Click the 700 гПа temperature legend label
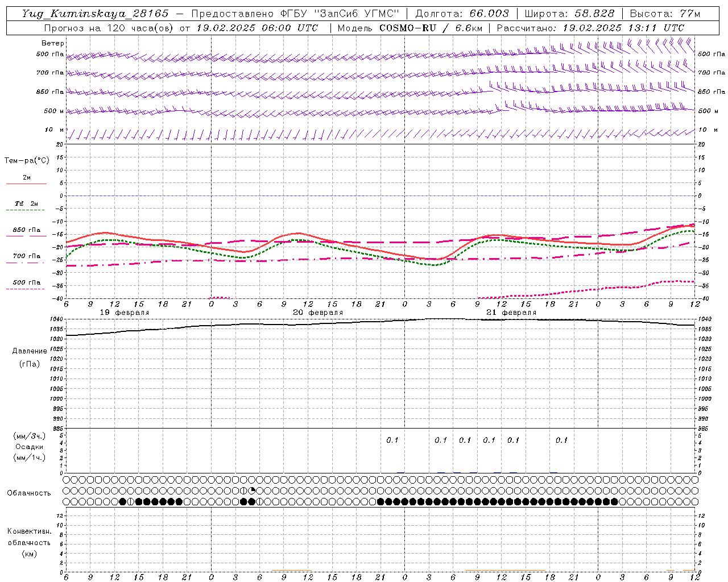The height and width of the screenshot is (582, 728). 26,256
